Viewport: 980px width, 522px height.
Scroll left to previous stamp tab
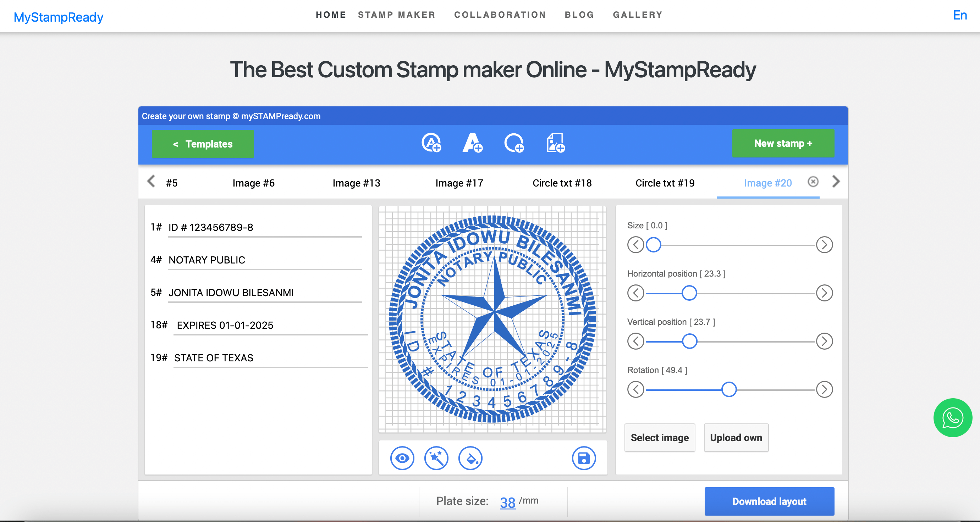(151, 183)
